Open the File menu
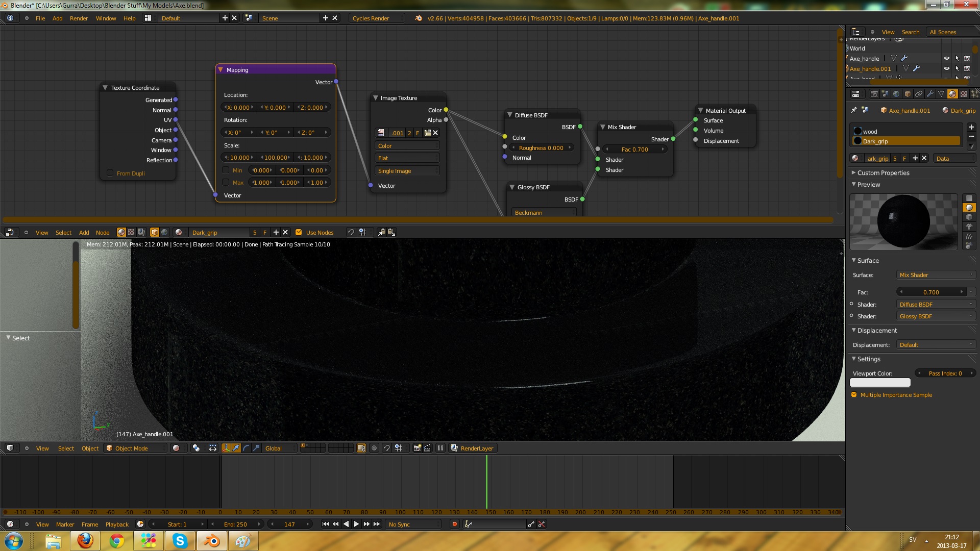This screenshot has height=551, width=980. pyautogui.click(x=40, y=18)
